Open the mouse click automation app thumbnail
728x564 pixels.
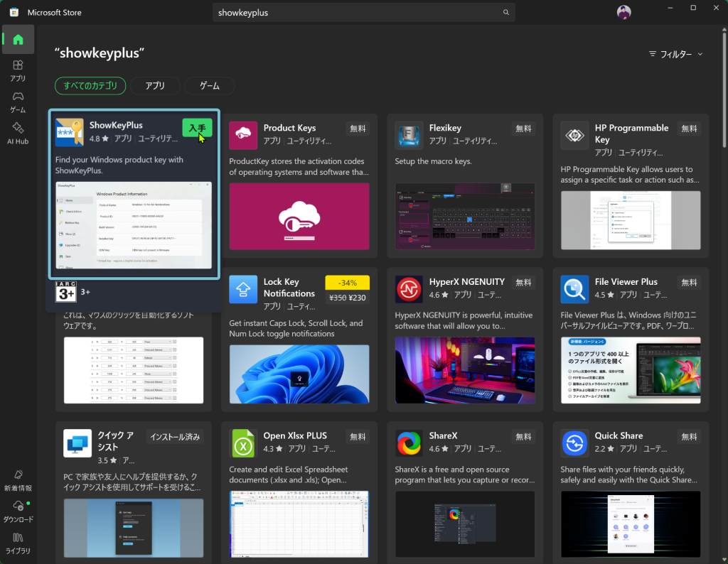pyautogui.click(x=134, y=370)
